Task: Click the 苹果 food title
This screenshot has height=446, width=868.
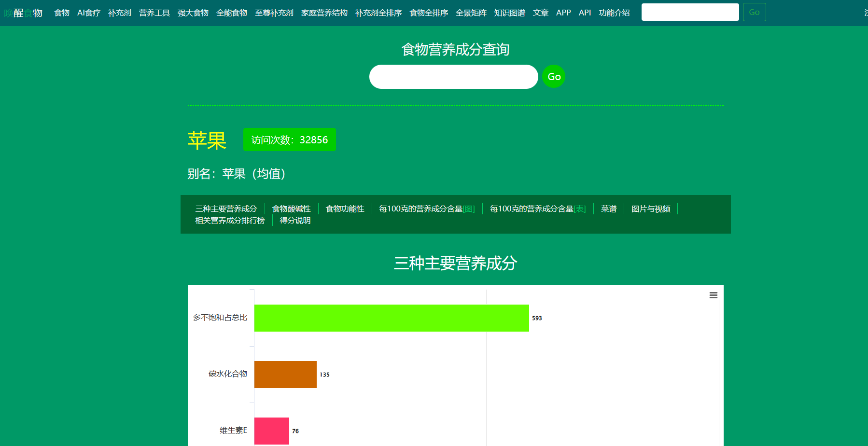Action: point(207,140)
